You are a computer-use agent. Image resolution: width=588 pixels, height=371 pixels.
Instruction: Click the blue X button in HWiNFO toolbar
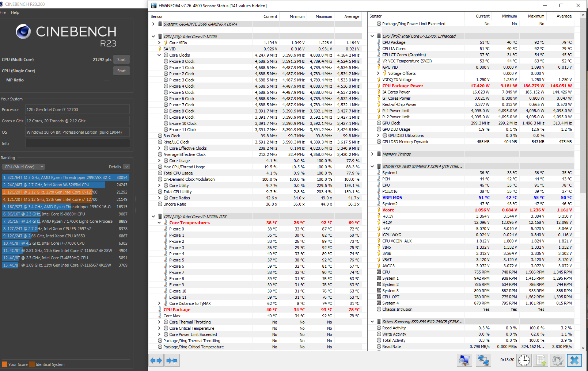(574, 360)
